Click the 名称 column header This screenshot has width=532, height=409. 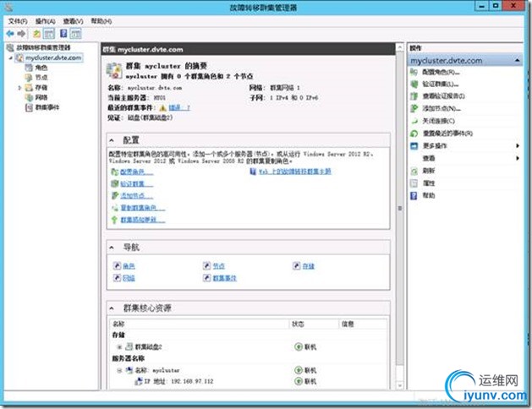(200, 324)
